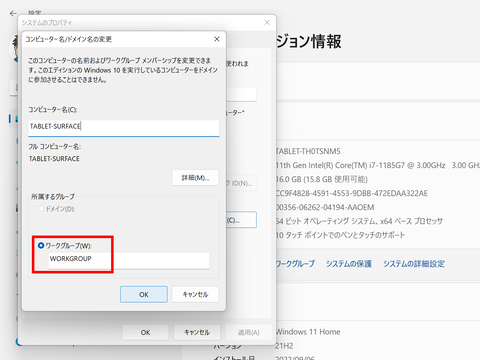480x360 pixels.
Task: Click OK in System Properties window
Action: [145, 332]
